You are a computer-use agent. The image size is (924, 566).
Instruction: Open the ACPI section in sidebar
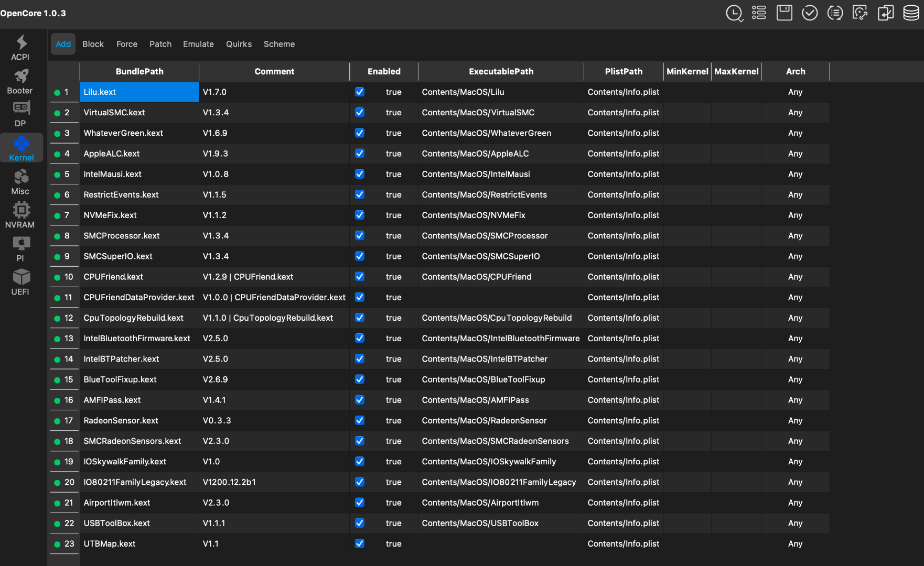click(20, 48)
